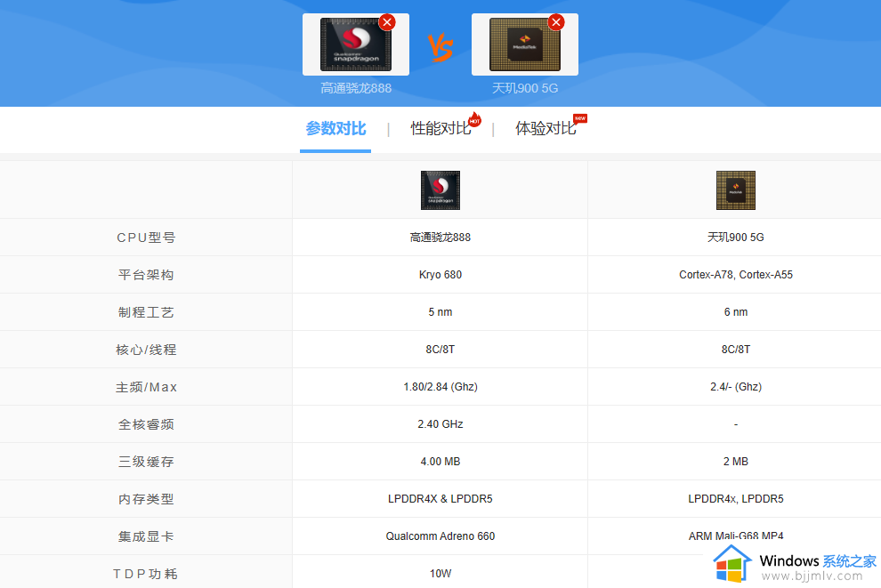Click the 1.80/2.84 (Ghz) value

pos(440,387)
